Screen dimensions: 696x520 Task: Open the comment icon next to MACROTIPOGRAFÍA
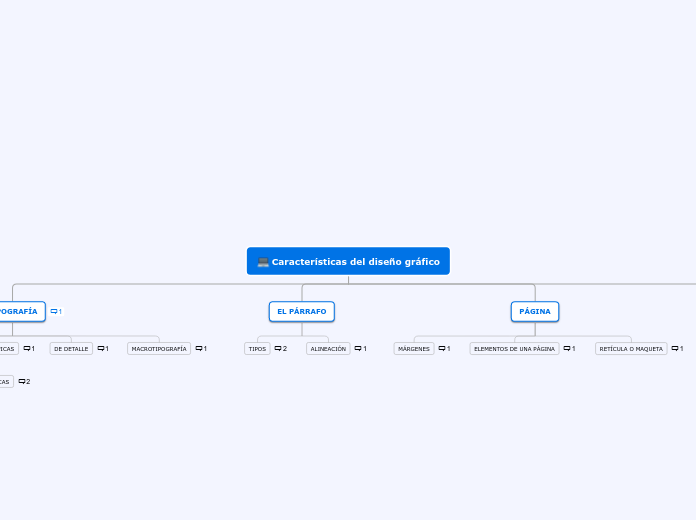pos(201,349)
